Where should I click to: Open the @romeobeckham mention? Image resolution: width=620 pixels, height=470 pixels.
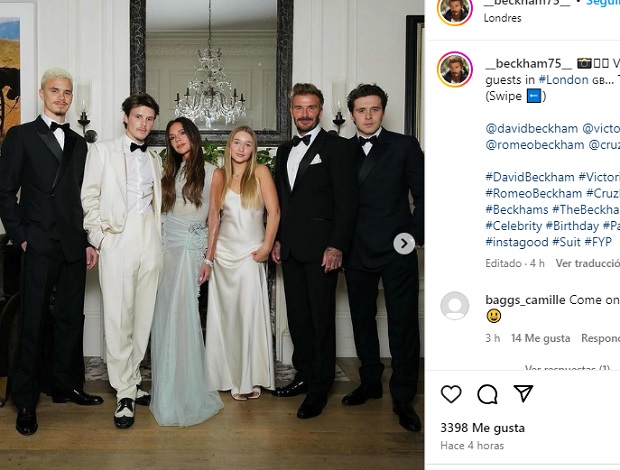point(535,145)
